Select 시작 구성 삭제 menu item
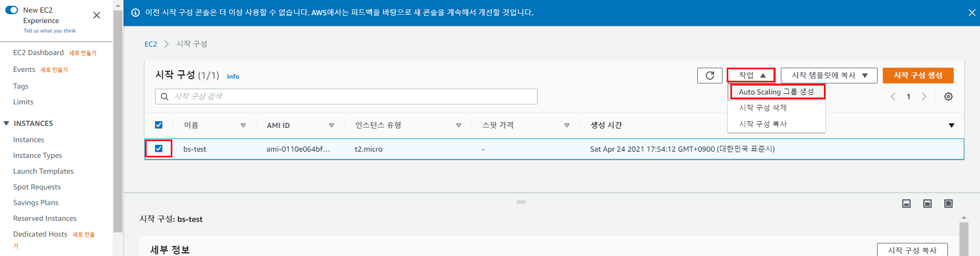Screen dimensions: 980x256 pyautogui.click(x=777, y=108)
